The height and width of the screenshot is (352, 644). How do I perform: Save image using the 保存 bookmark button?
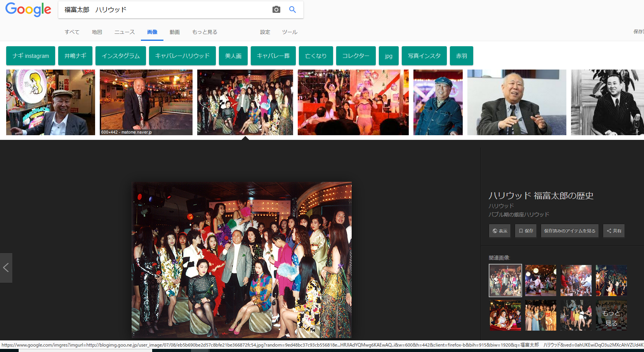(x=526, y=231)
